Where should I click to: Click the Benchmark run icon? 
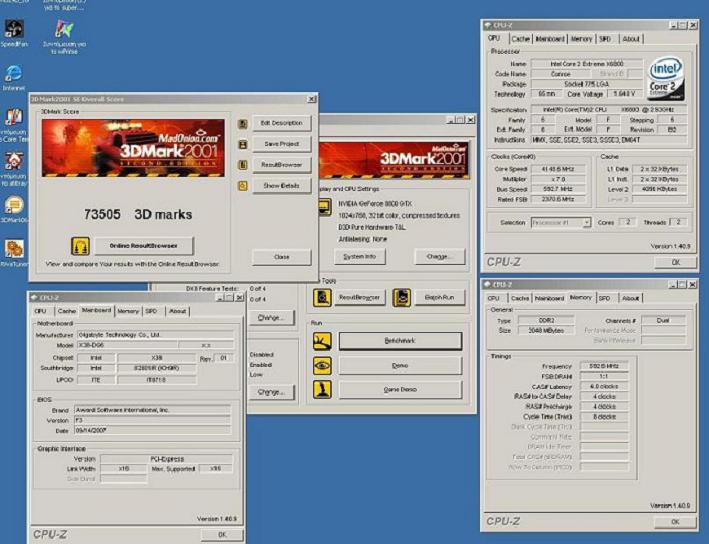coord(322,341)
